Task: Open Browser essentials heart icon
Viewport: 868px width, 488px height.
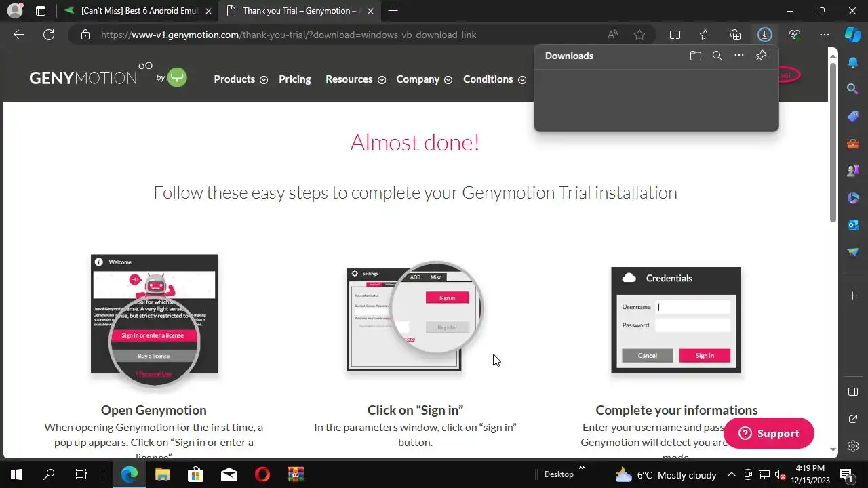Action: (795, 35)
